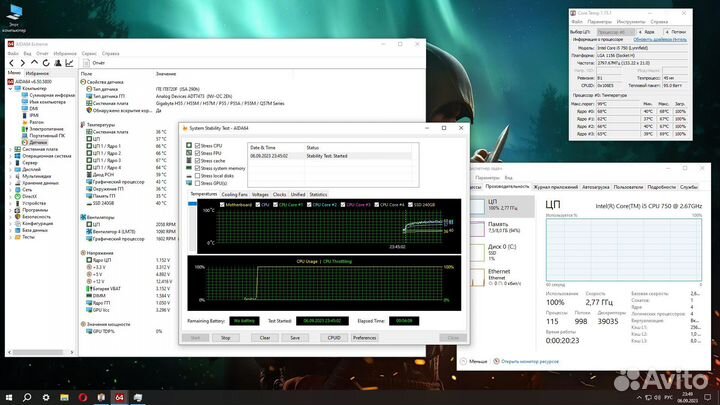Click the Stress GPU(s) monitor icon
The image size is (720, 405).
tap(189, 183)
